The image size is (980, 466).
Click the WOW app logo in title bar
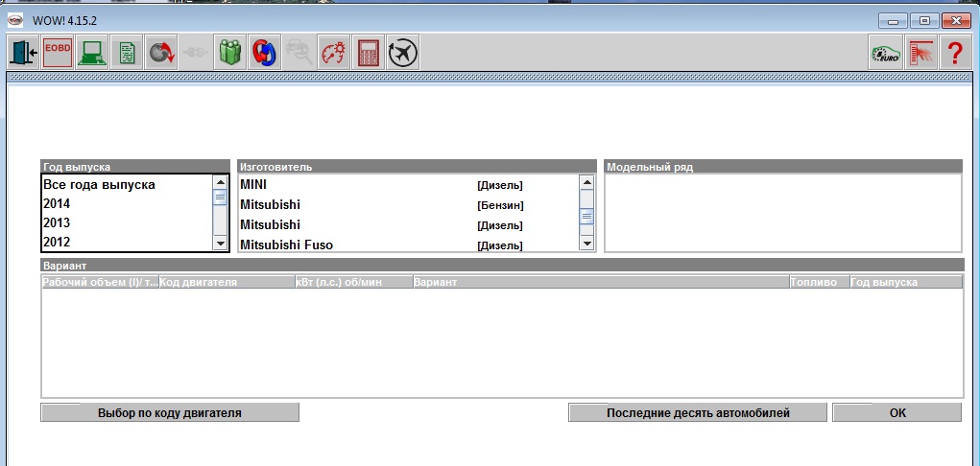coord(15,20)
